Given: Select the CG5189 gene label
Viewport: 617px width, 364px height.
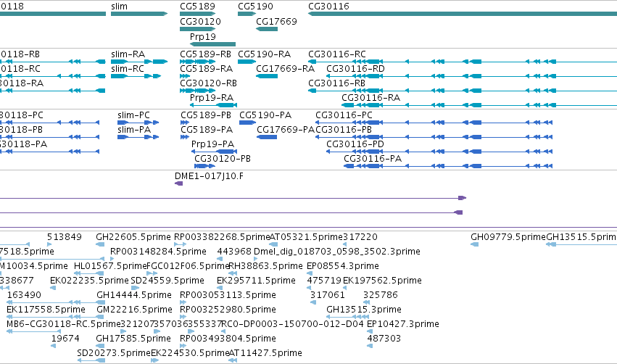Looking at the screenshot, I should click(197, 7).
